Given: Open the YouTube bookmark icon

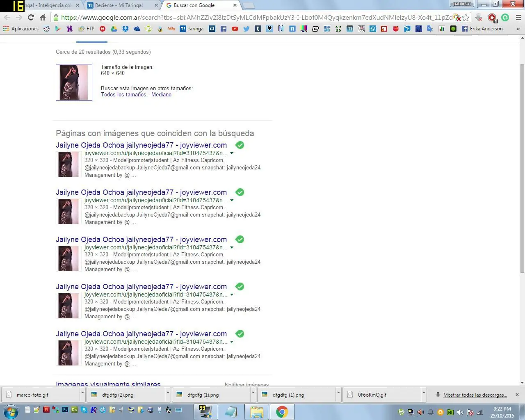Looking at the screenshot, I should tap(235, 29).
